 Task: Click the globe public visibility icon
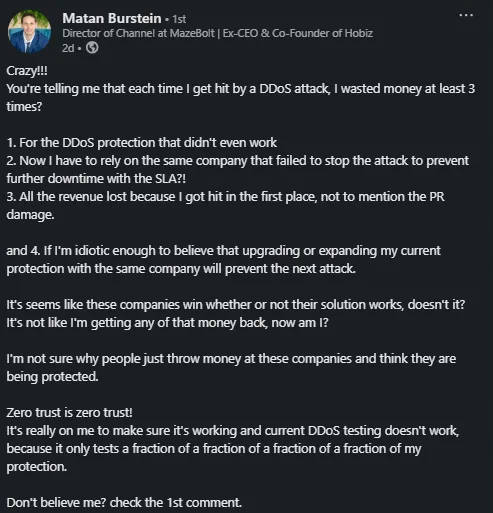[92, 48]
